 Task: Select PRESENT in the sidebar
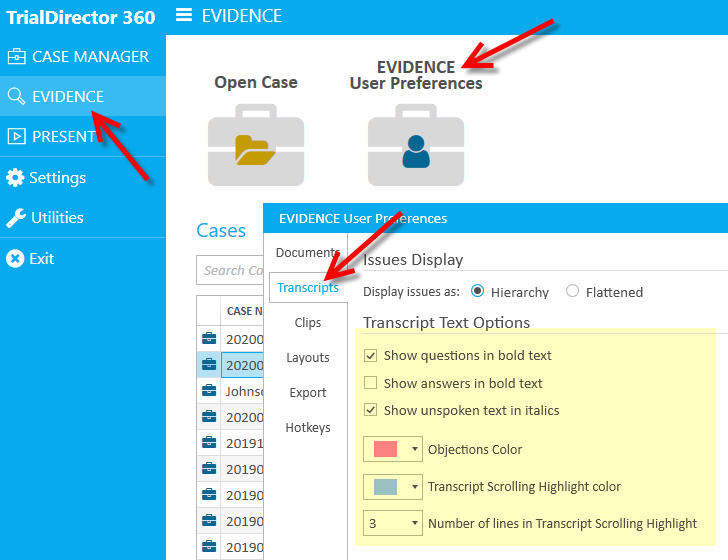coord(83,137)
